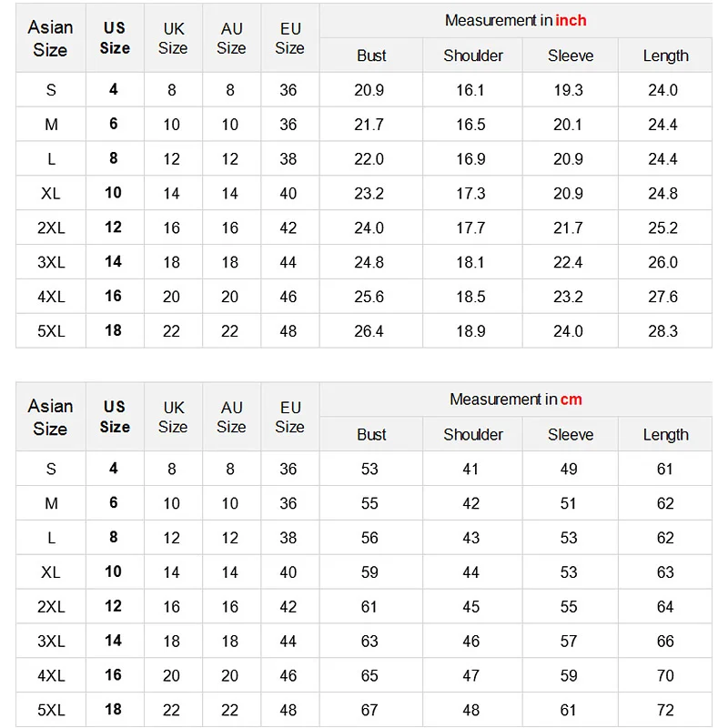Select the 26.4 bust value

point(369,331)
